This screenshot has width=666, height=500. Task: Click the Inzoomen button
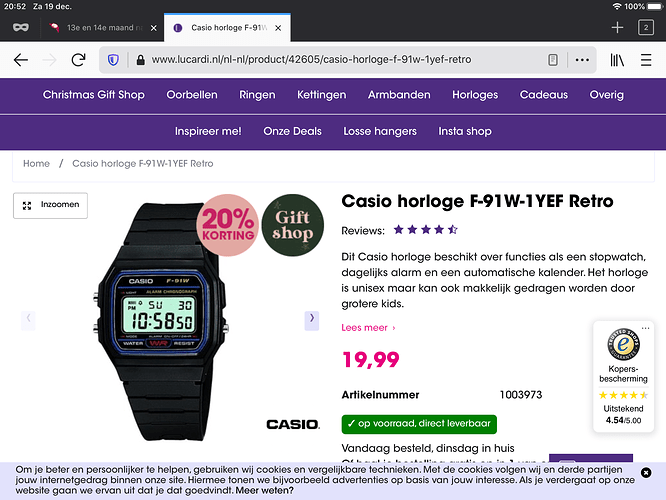pyautogui.click(x=50, y=205)
